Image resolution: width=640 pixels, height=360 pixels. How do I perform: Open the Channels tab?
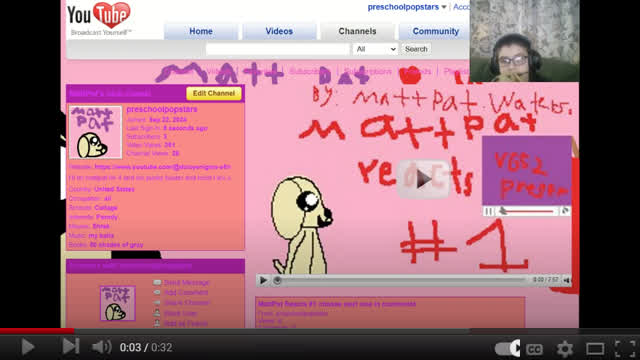357,31
